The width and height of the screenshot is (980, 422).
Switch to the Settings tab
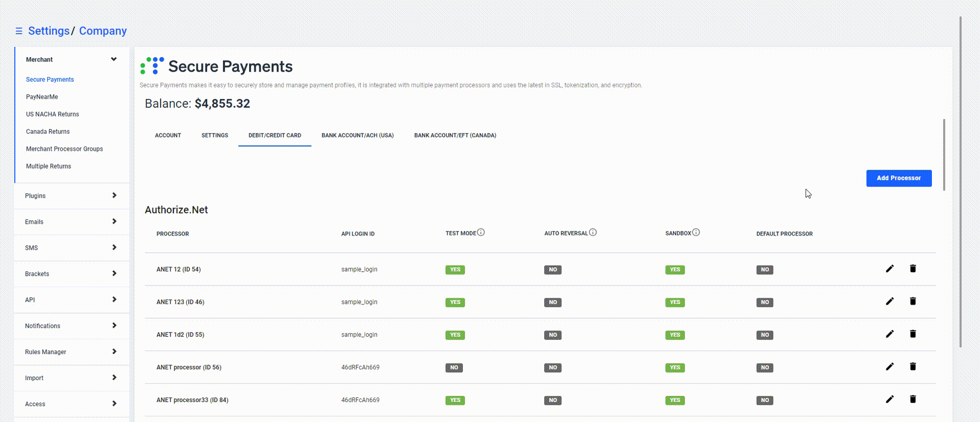point(215,135)
